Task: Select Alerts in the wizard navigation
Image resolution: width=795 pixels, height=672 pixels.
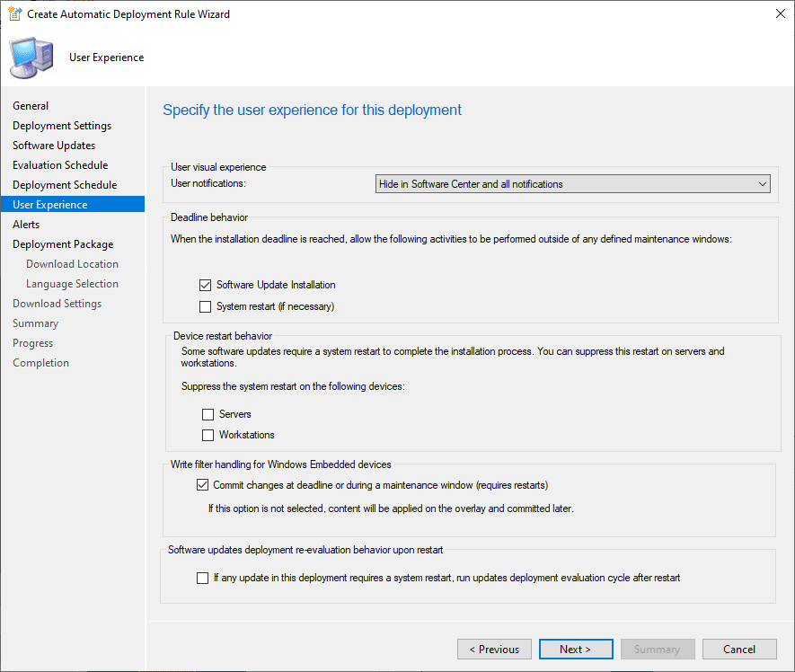Action: tap(26, 225)
